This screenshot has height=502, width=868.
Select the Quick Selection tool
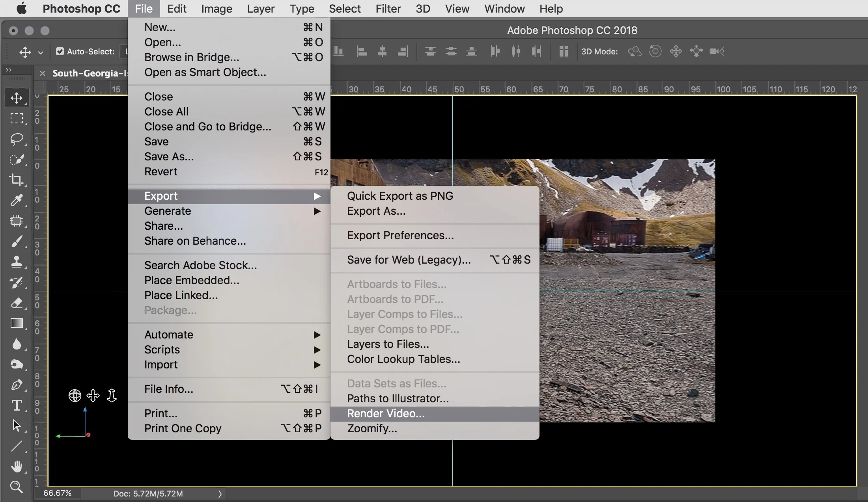click(x=17, y=160)
